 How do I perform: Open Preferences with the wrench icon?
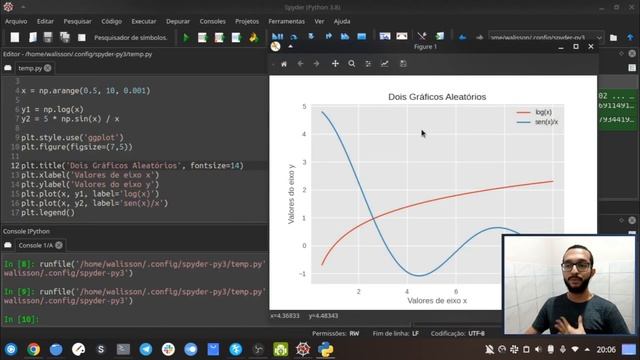click(x=422, y=37)
